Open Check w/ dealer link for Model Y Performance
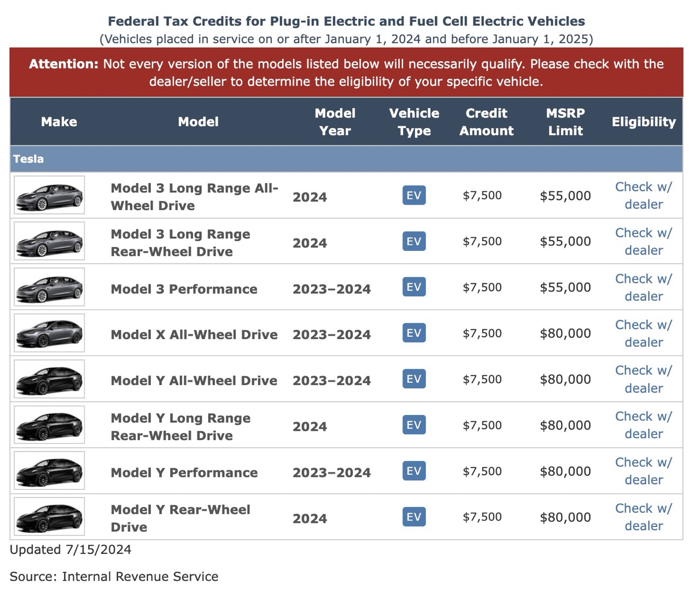Image resolution: width=700 pixels, height=590 pixels. 644,471
